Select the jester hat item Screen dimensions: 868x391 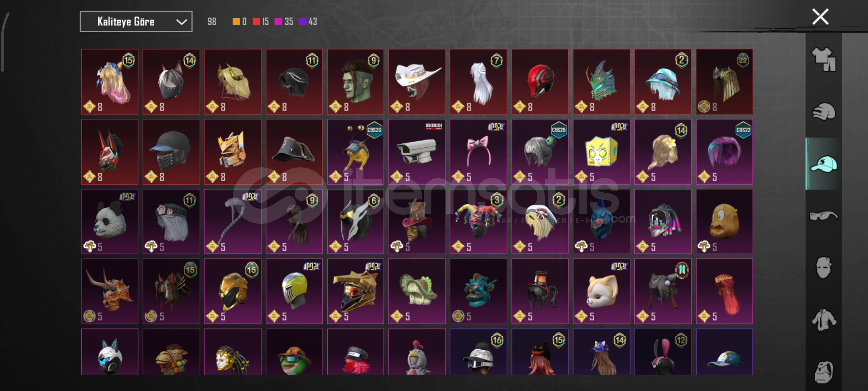pyautogui.click(x=478, y=222)
